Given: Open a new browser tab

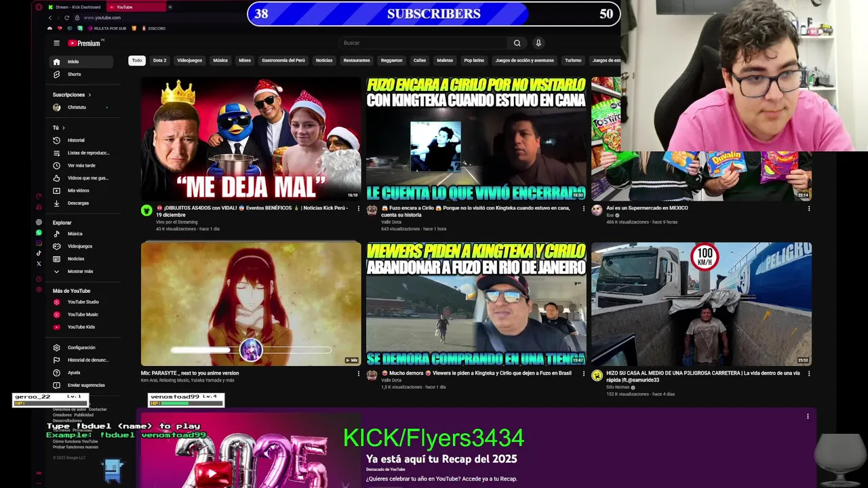Looking at the screenshot, I should 170,7.
